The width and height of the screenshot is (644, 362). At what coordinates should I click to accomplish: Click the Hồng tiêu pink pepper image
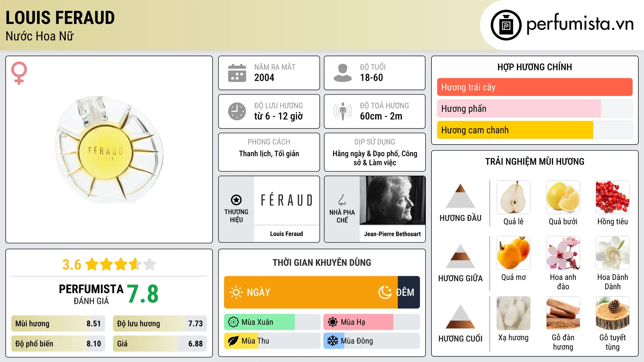click(x=613, y=197)
